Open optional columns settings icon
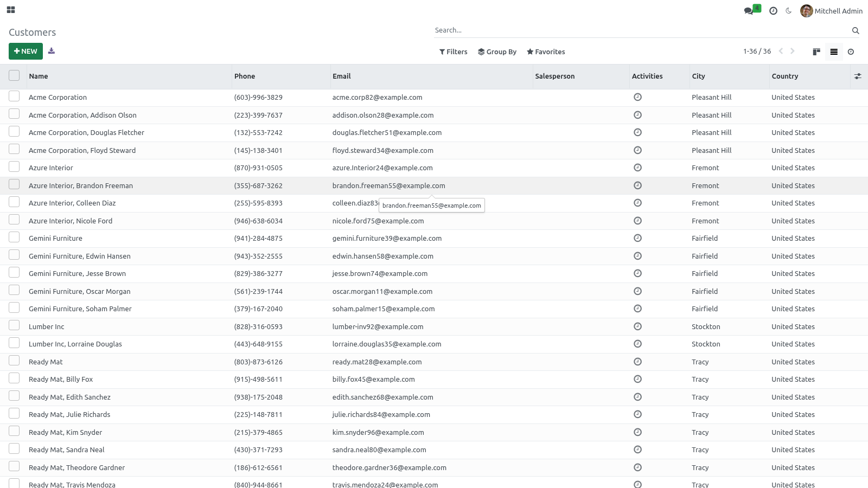 click(858, 76)
